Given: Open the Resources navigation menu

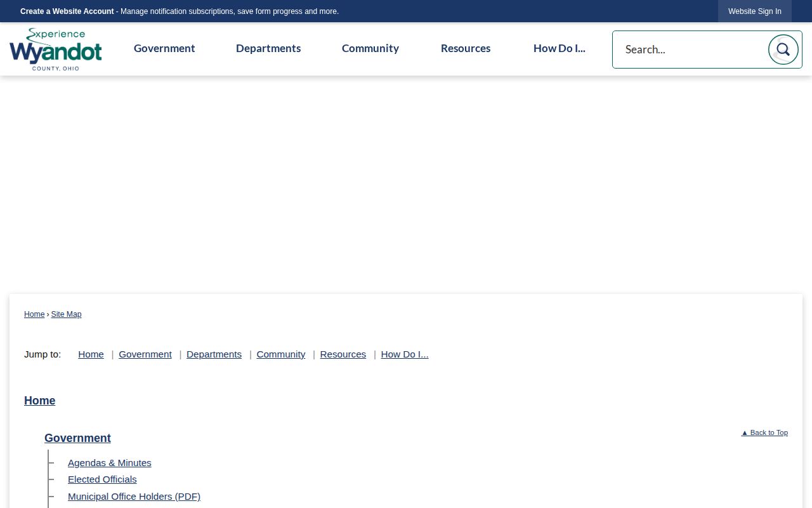Looking at the screenshot, I should tap(466, 48).
